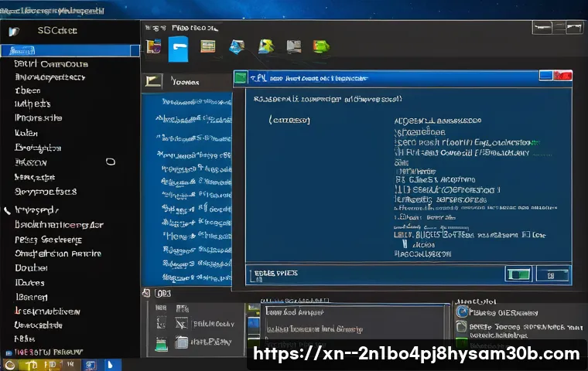Select the highlighted bright blue toolbar tile
Image resolution: width=588 pixels, height=371 pixels.
pos(178,49)
